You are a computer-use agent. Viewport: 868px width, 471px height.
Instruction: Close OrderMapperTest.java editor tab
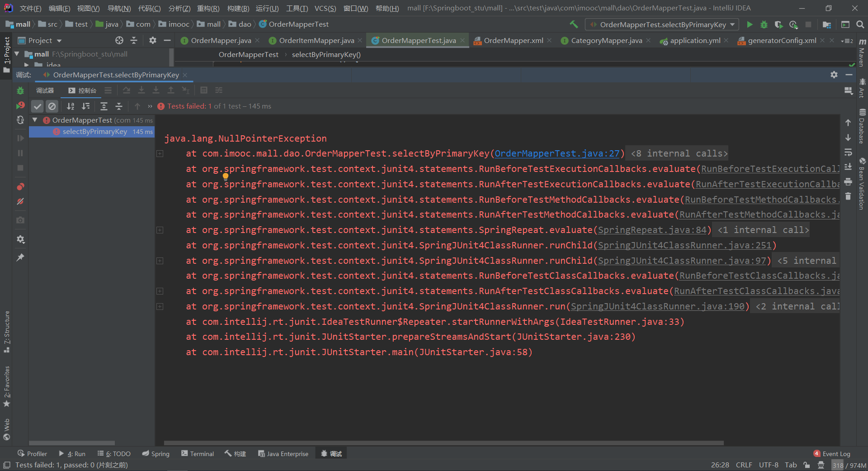coord(462,41)
